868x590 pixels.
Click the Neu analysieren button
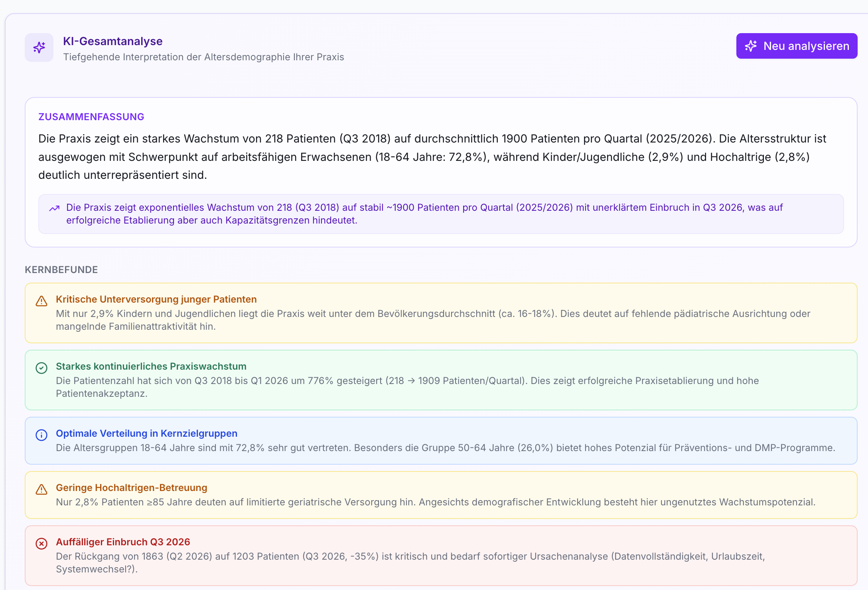point(797,46)
